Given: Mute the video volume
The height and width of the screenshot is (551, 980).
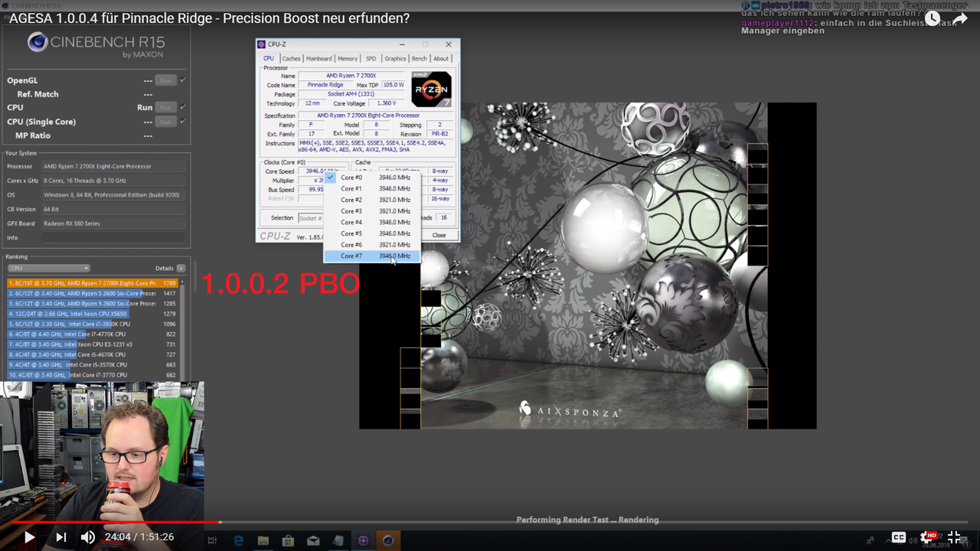Looking at the screenshot, I should point(88,537).
